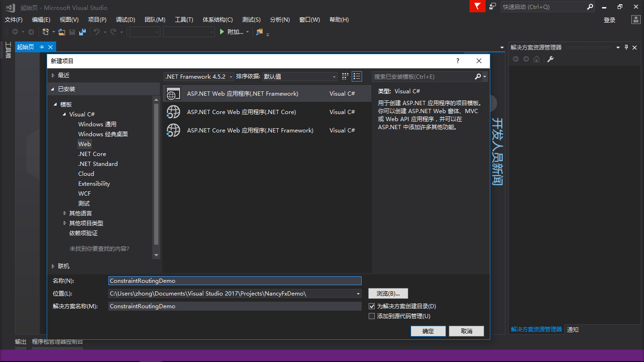Click template search magnifier icon
The image size is (644, 362).
(478, 76)
